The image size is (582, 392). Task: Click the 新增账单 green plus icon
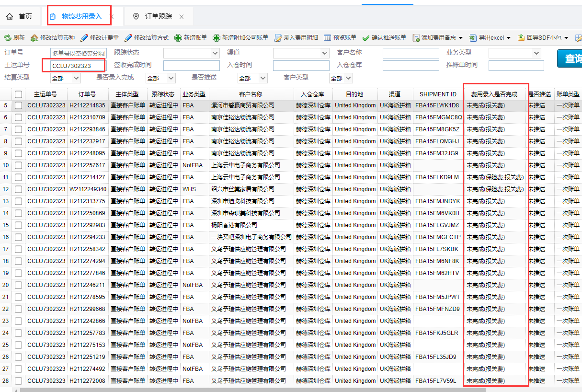(178, 38)
